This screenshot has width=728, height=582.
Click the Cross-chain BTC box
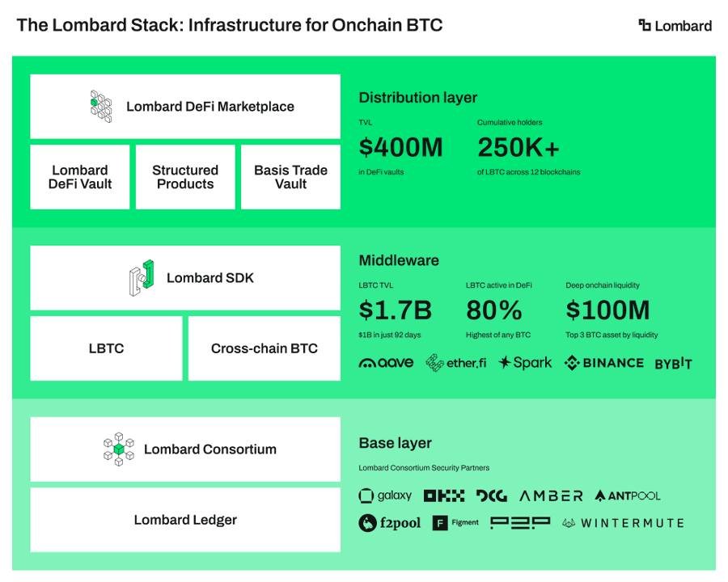tap(264, 348)
